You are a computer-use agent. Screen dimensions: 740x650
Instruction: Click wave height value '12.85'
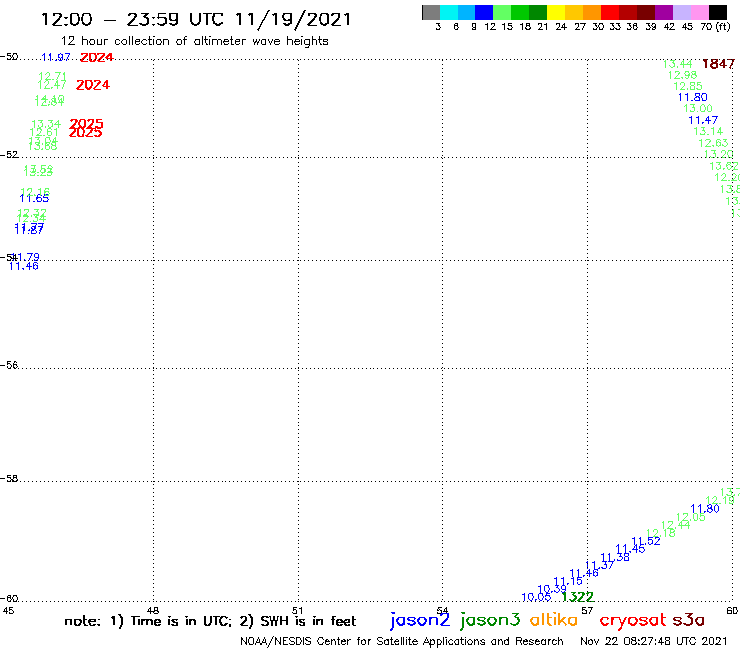[688, 86]
